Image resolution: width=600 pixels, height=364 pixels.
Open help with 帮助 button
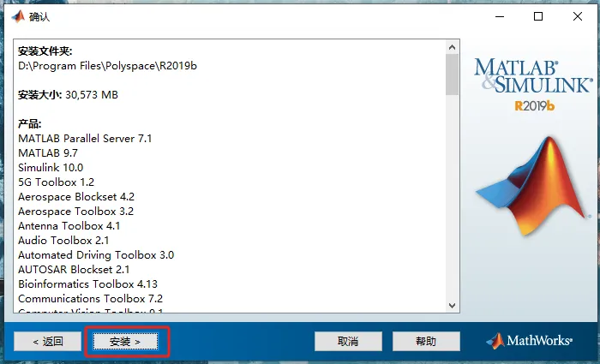tap(426, 341)
